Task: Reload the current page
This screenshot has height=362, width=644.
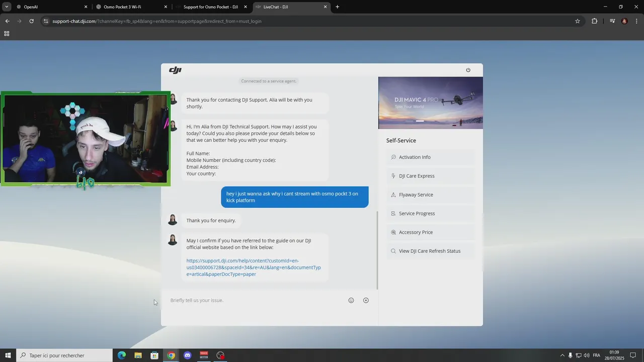Action: click(31, 21)
